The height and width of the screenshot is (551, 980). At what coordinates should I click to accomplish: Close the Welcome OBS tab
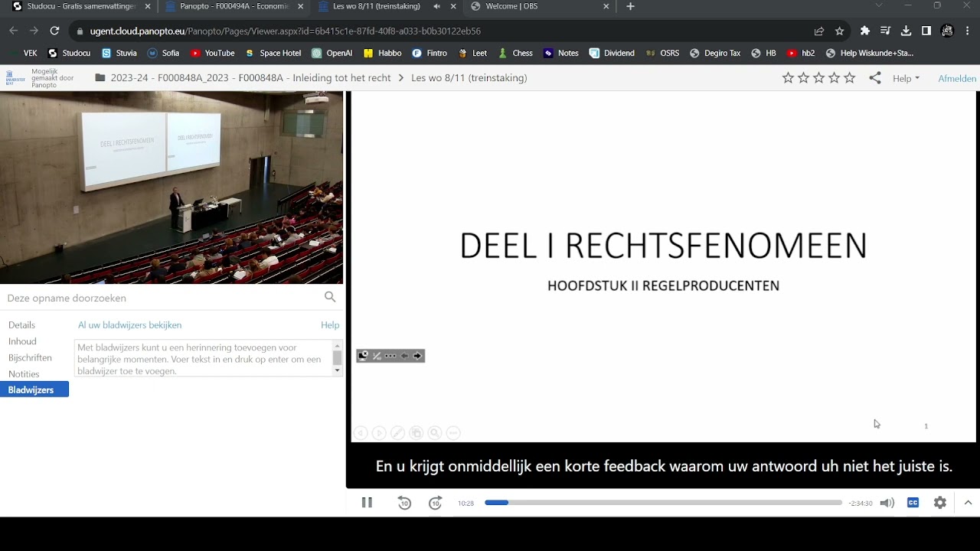coord(606,6)
